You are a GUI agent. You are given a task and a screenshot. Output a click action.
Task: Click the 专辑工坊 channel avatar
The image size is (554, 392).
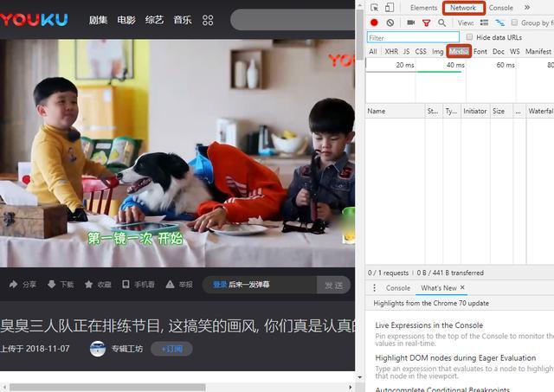click(98, 349)
